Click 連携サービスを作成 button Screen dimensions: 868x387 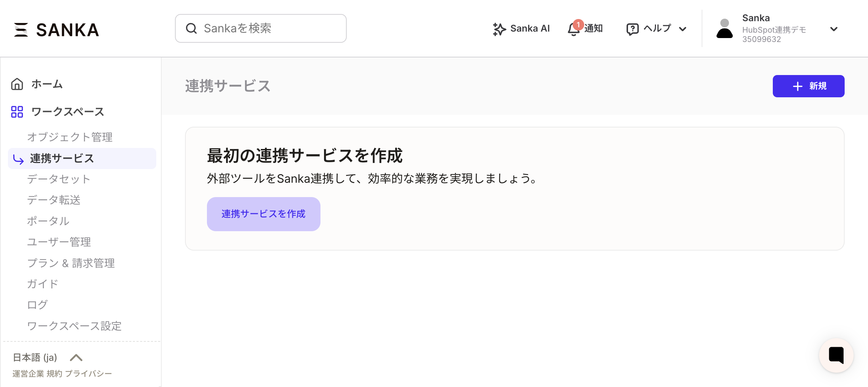click(x=263, y=214)
